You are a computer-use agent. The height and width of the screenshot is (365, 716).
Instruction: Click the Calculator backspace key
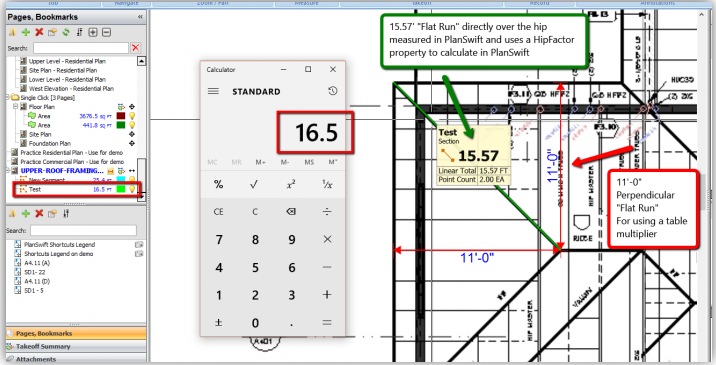coord(291,212)
